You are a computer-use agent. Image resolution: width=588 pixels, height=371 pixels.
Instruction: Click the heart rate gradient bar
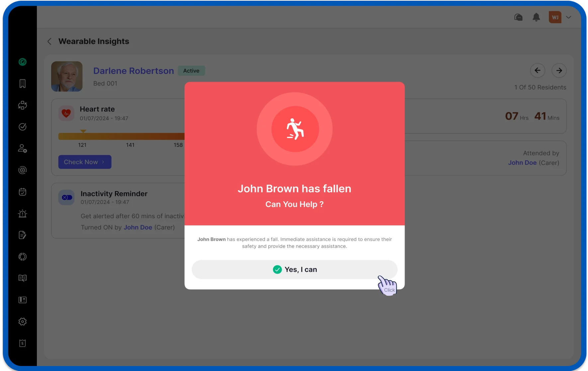[121, 136]
